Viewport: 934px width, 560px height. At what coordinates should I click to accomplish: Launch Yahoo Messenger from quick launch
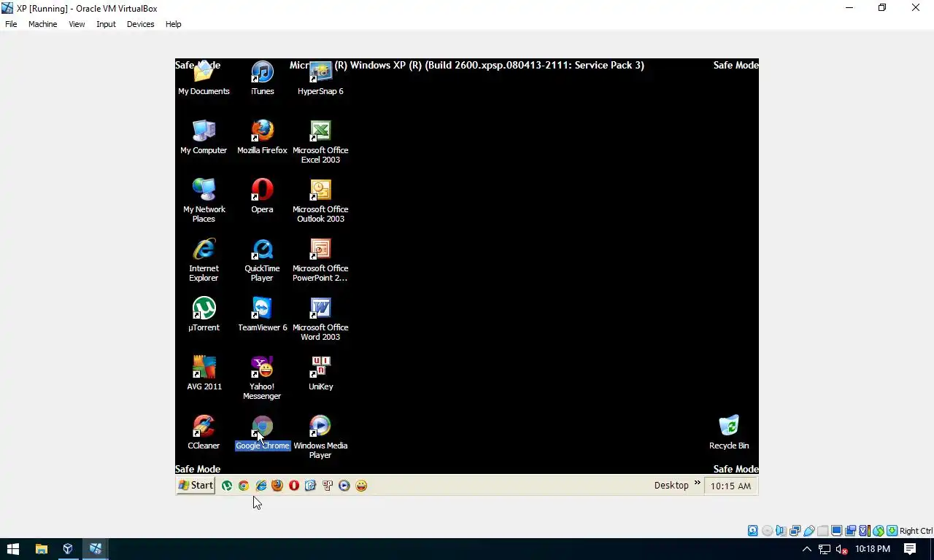[361, 486]
